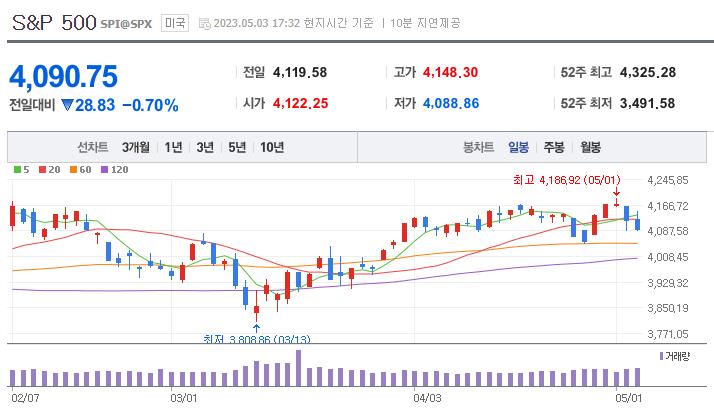The image size is (714, 414).
Task: Click the 05/01 date axis label
Action: click(628, 398)
